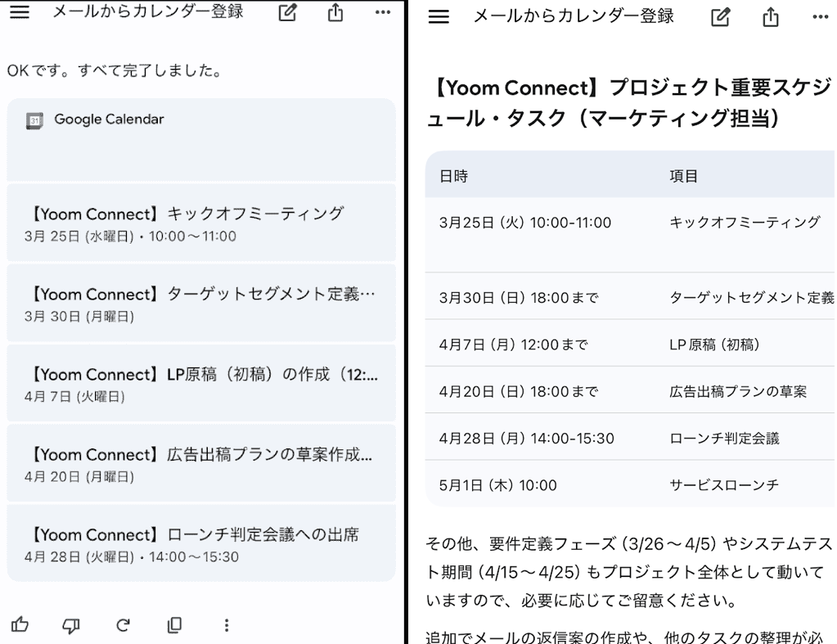Tap right screen title メールからカレンダー登録
The image size is (837, 644).
574,16
